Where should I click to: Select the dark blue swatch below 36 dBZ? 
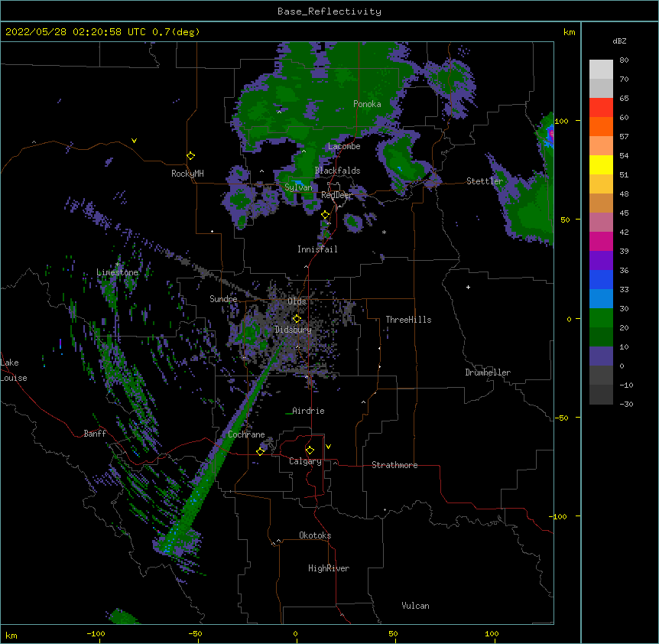pyautogui.click(x=601, y=279)
